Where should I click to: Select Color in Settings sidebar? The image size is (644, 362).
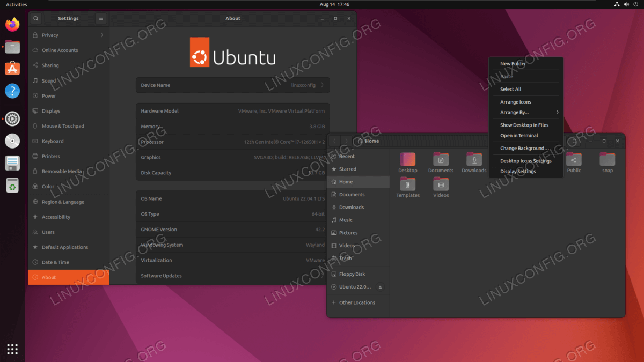pyautogui.click(x=68, y=187)
